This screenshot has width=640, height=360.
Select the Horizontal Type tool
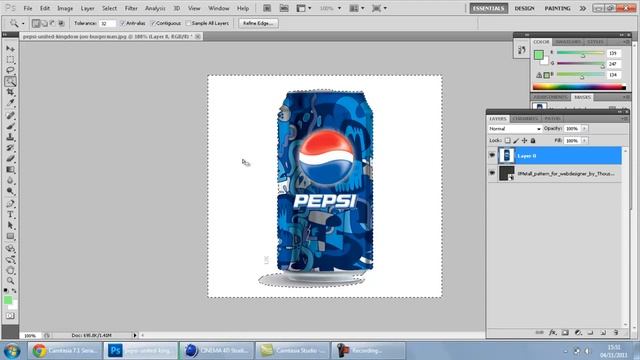[10, 215]
